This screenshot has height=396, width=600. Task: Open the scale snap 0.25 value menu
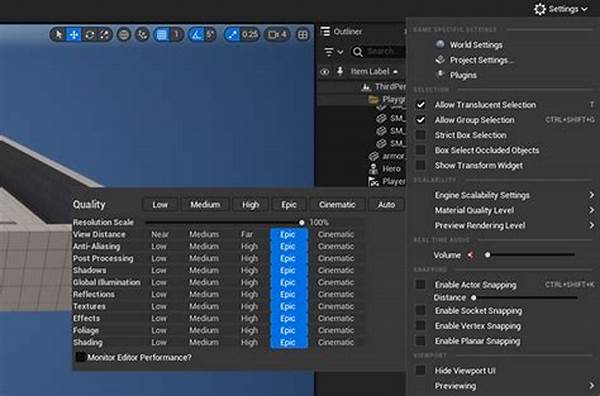tap(250, 35)
